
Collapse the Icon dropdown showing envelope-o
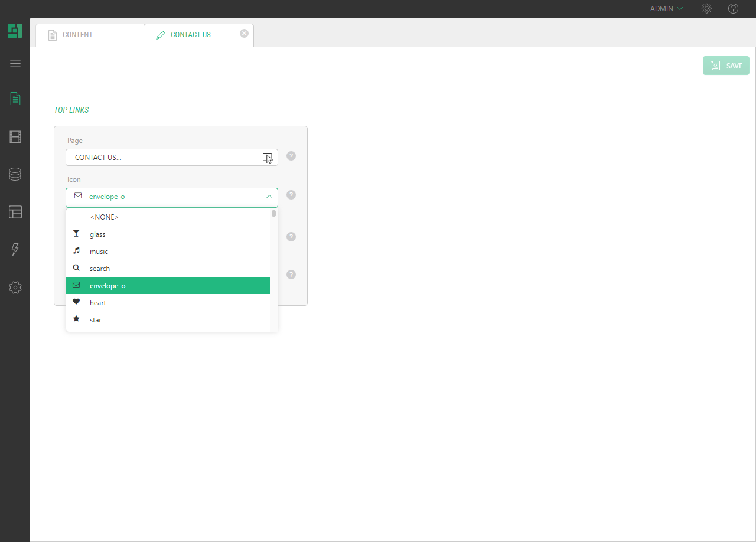pos(269,197)
